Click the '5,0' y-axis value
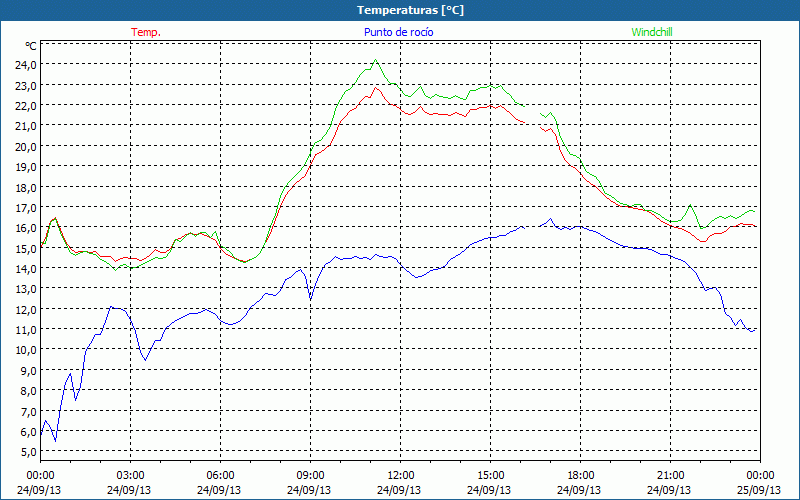Viewport: 800px width, 500px height. pyautogui.click(x=29, y=452)
